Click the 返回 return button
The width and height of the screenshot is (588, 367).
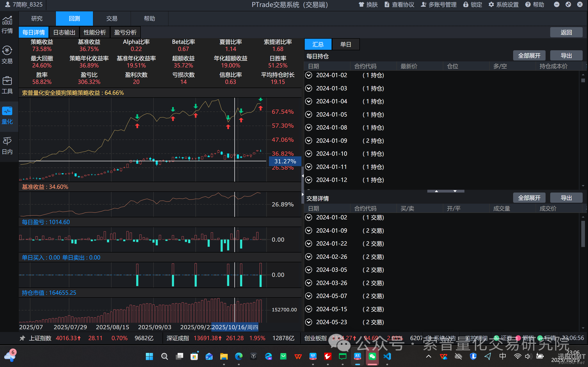pyautogui.click(x=566, y=32)
